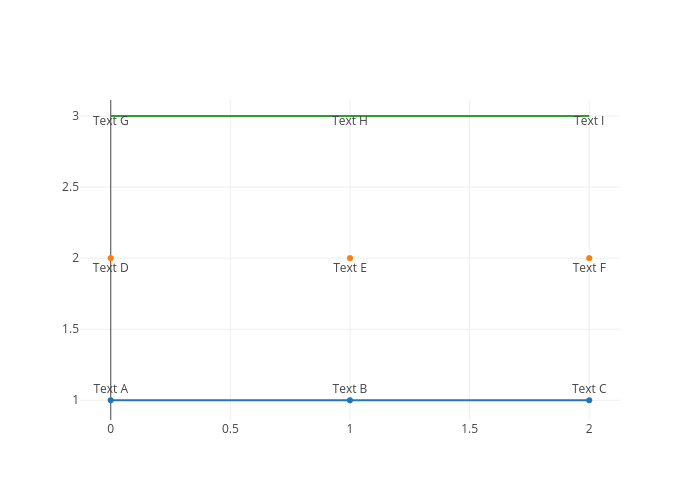Click the Text F label
Screen dimensions: 700x500
589,268
